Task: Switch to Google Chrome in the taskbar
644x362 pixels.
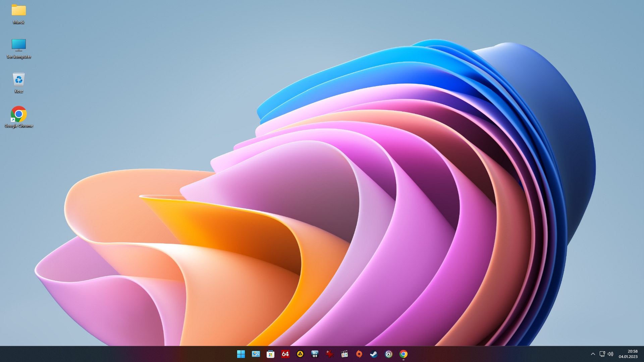Action: click(404, 354)
